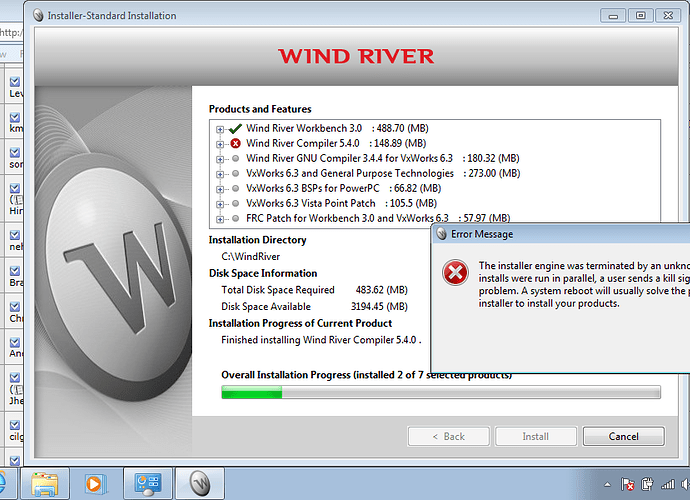Click network signal tray icon

tap(668, 485)
